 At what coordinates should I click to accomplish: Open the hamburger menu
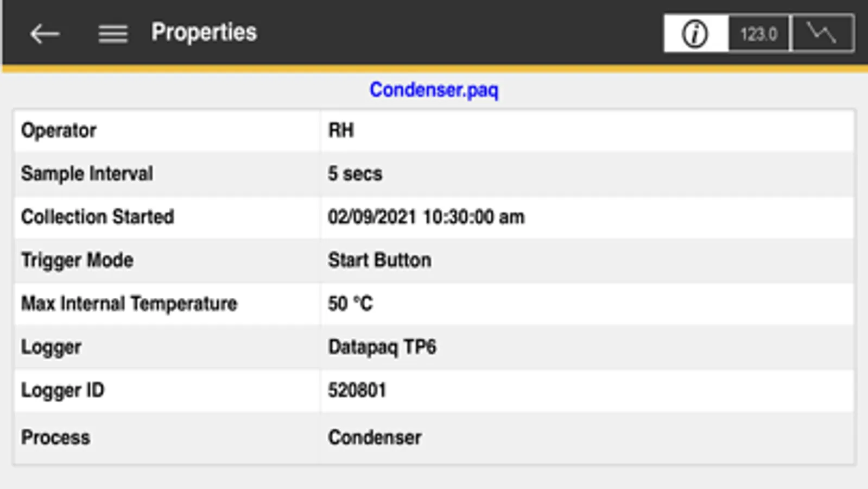coord(113,34)
